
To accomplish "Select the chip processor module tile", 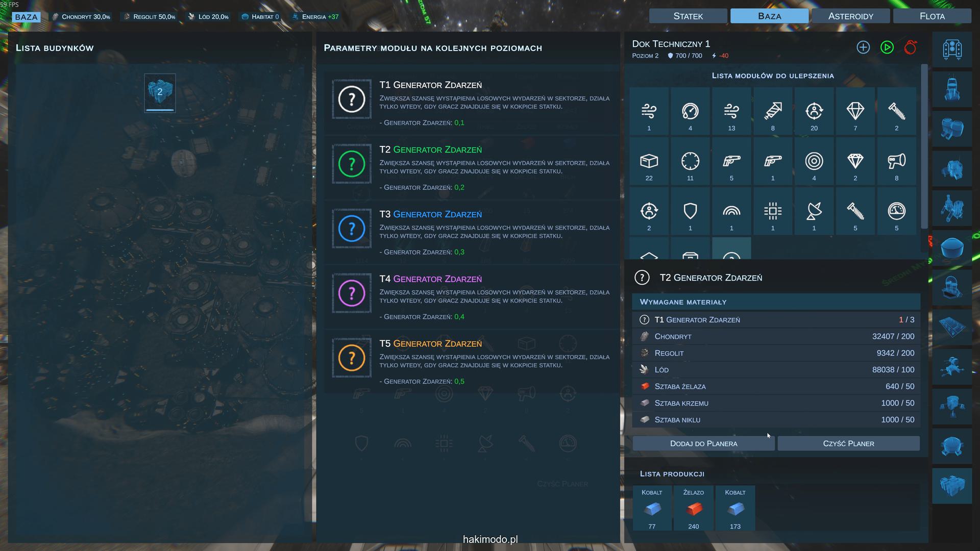I will coord(772,211).
